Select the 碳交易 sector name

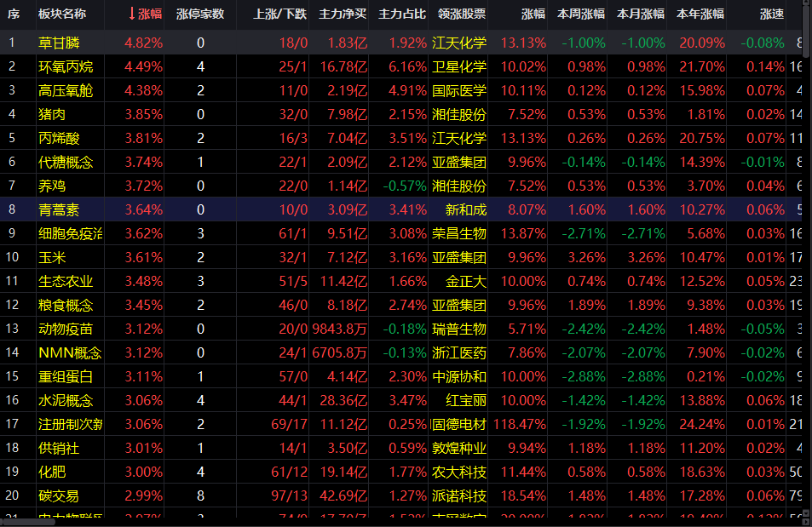pyautogui.click(x=59, y=495)
